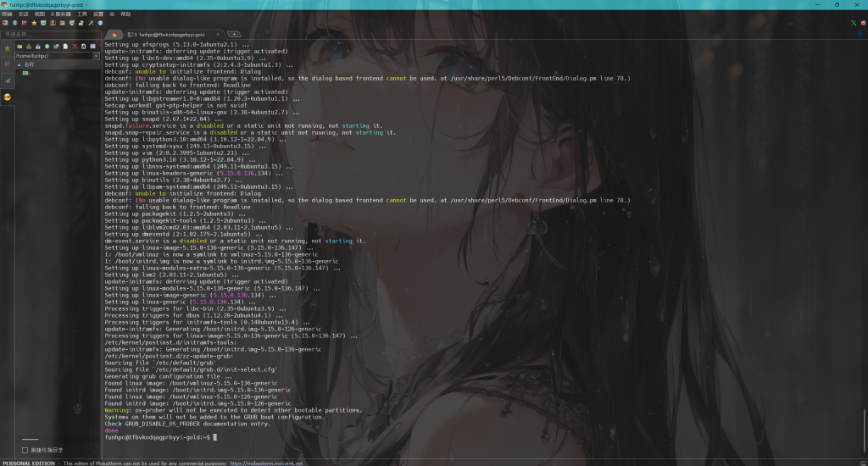Click the status bar icon at bottom right corner
The height and width of the screenshot is (466, 868).
click(x=862, y=463)
